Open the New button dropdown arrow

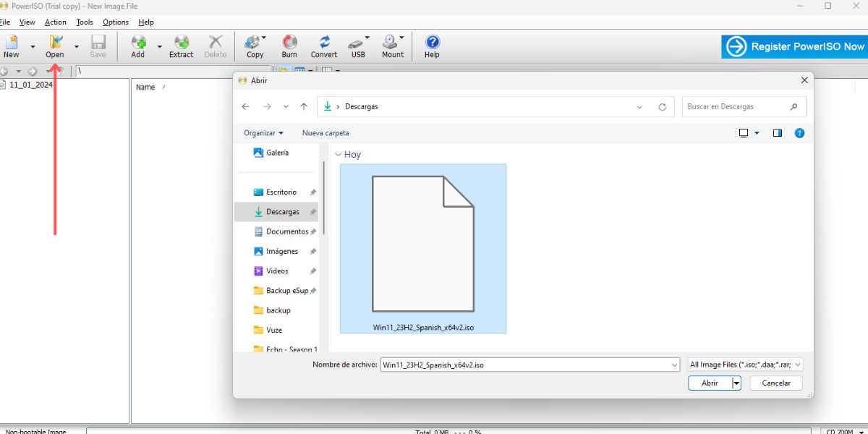33,46
